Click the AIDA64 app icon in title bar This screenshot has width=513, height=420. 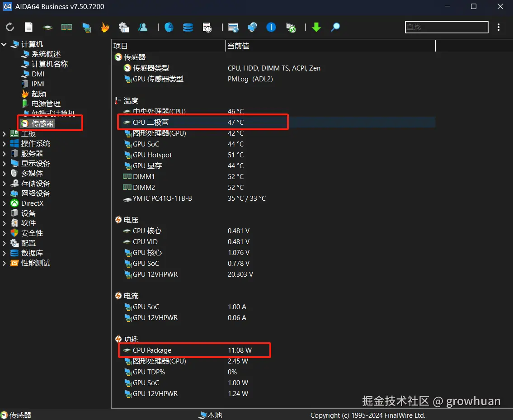coord(7,6)
